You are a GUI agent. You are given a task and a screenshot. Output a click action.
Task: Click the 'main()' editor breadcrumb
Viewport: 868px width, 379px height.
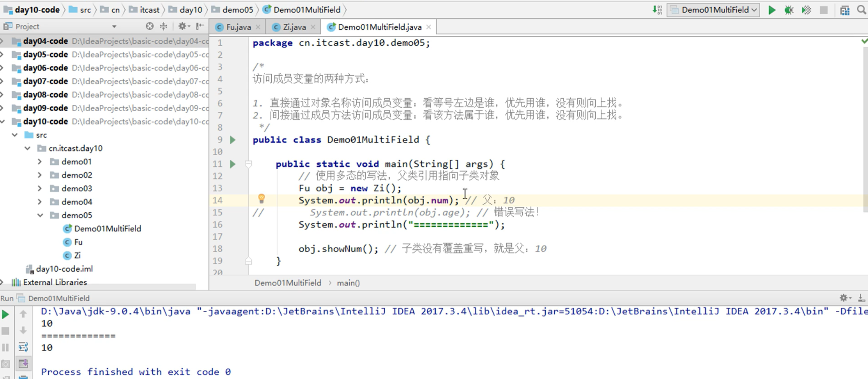coord(348,283)
